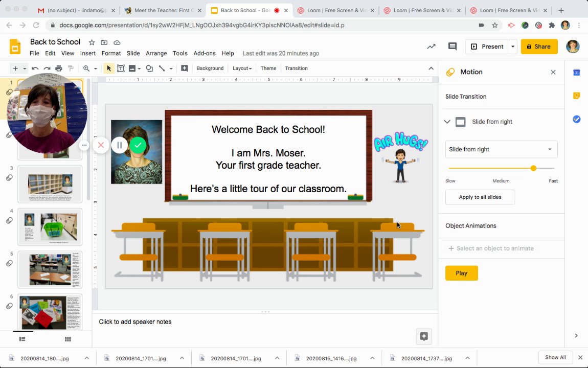Open the Edit menu
Viewport: 588px width, 368px height.
click(50, 53)
